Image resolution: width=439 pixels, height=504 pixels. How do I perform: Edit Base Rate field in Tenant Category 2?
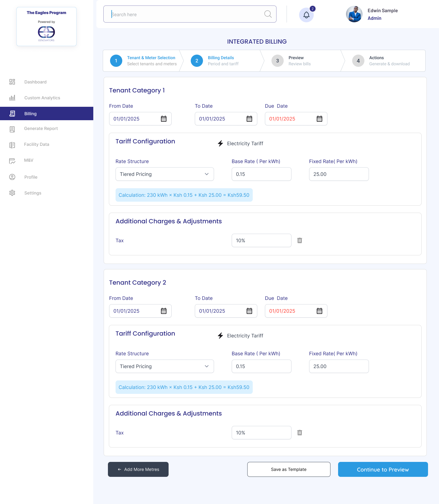(262, 366)
